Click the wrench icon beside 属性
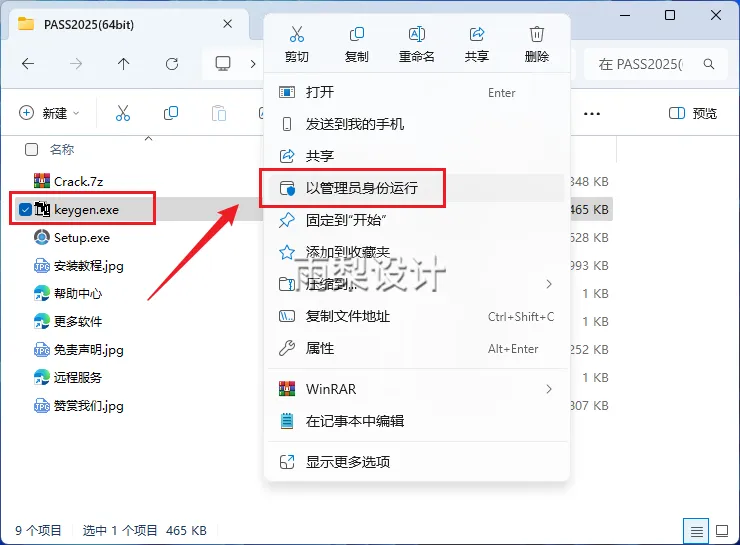Image resolution: width=740 pixels, height=545 pixels. pyautogui.click(x=287, y=348)
